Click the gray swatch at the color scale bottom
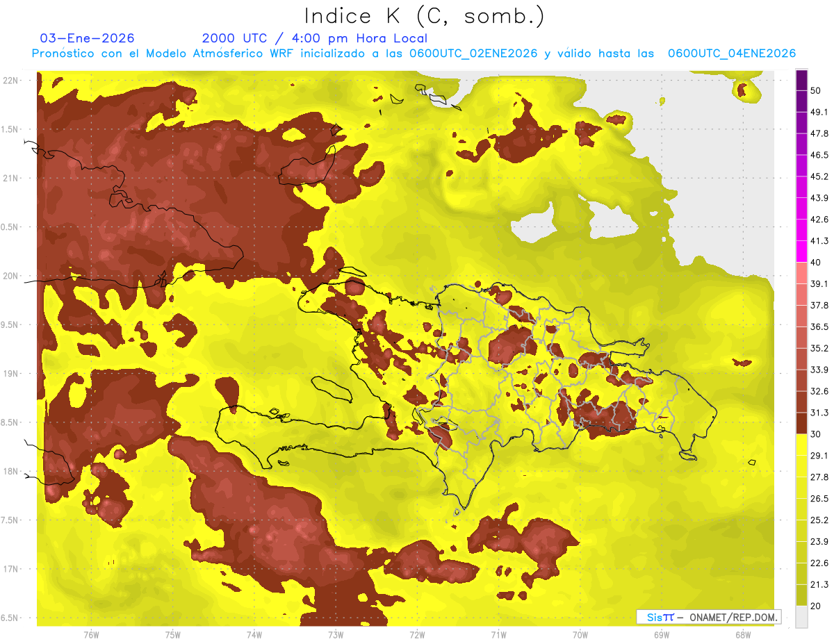The width and height of the screenshot is (834, 644). coord(801,616)
